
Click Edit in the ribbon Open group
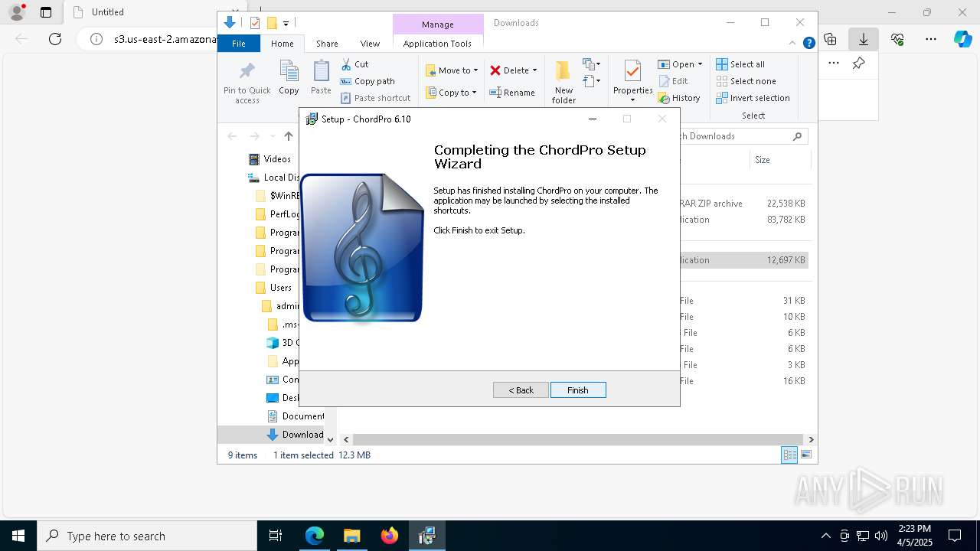[x=673, y=81]
